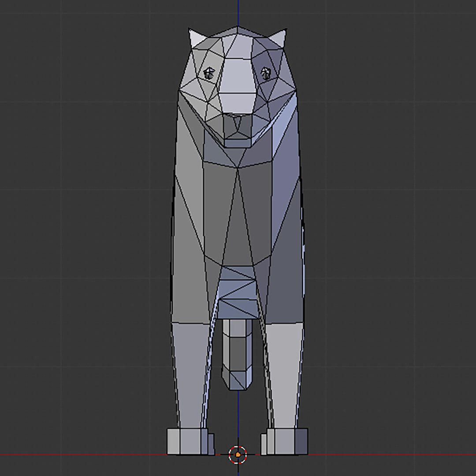Click the tiger's nose and mouth block

(237, 131)
